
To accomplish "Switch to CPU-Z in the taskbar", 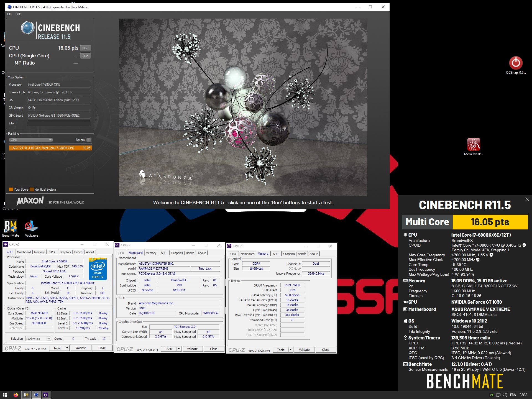I will point(46,395).
